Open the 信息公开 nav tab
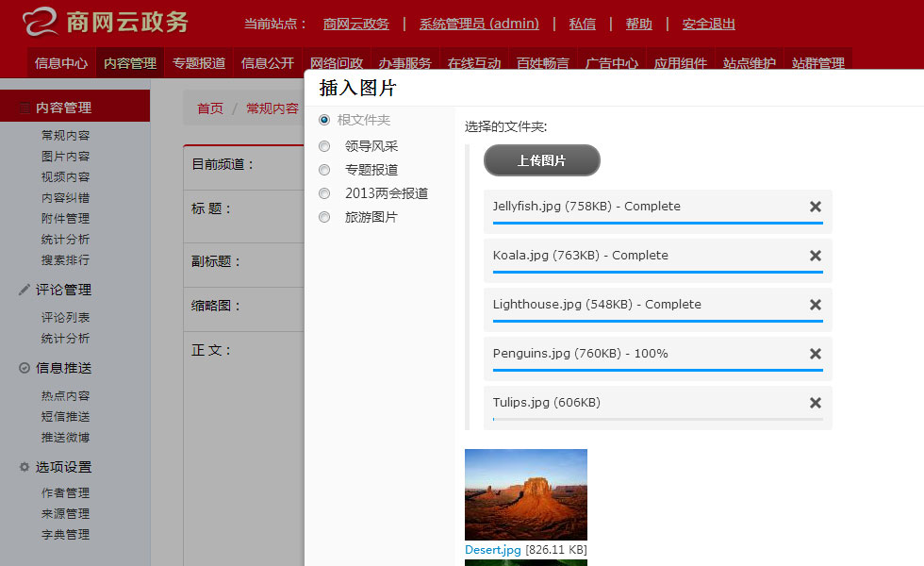This screenshot has width=924, height=566. coord(268,63)
